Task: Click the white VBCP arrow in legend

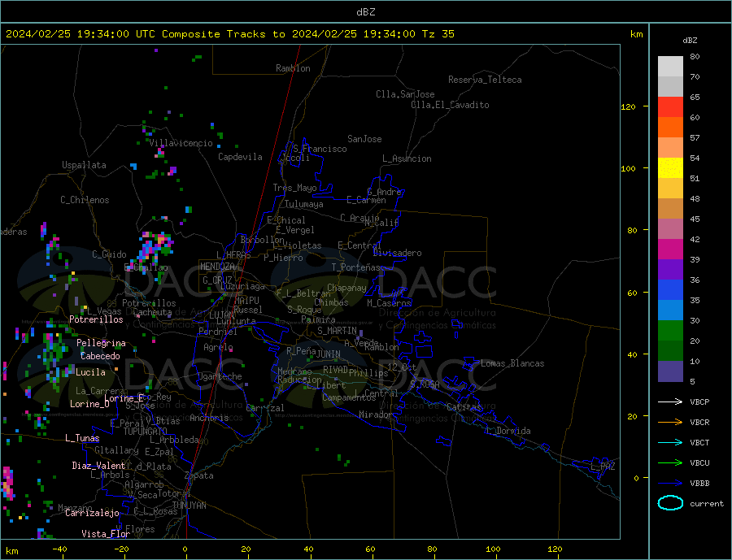Action: coord(670,402)
